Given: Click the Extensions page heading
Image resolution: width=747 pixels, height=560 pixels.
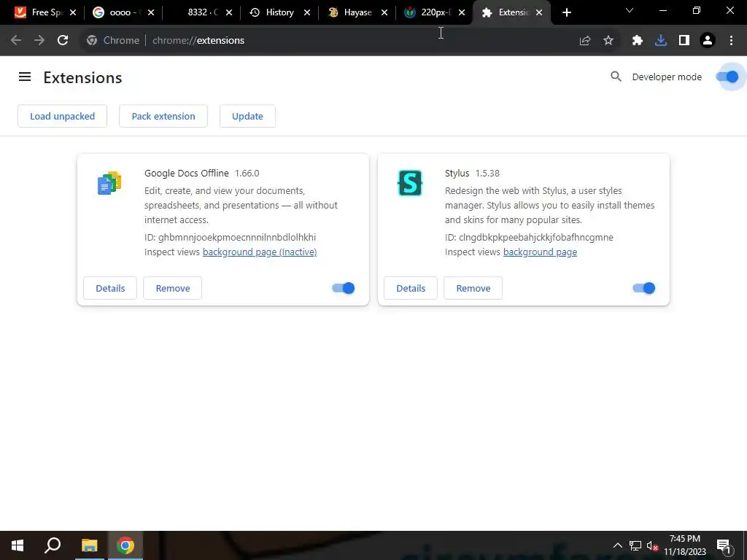Looking at the screenshot, I should pyautogui.click(x=83, y=77).
